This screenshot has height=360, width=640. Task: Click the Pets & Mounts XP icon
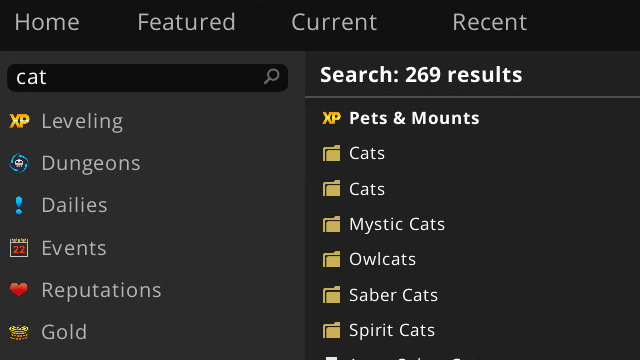pyautogui.click(x=331, y=118)
